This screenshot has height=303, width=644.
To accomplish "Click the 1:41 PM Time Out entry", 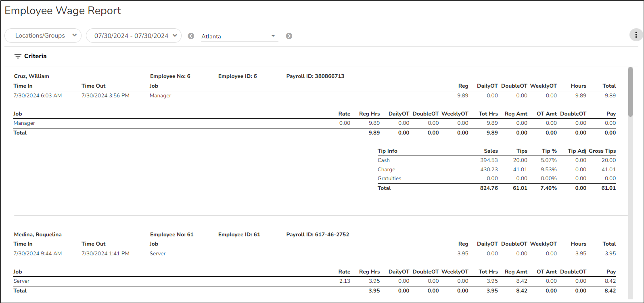I will [x=105, y=254].
